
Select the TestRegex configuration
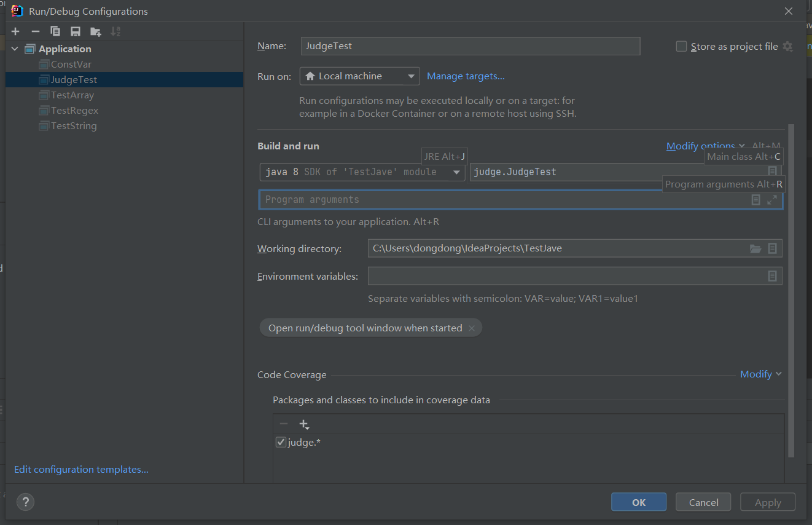coord(74,111)
